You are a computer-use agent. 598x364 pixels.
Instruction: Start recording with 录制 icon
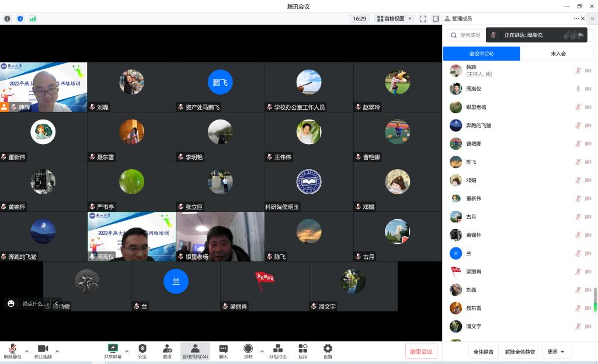[248, 350]
